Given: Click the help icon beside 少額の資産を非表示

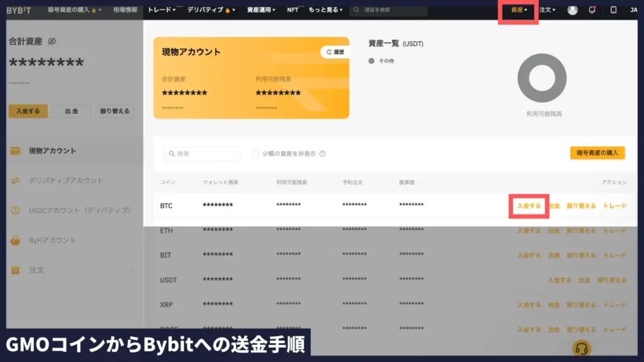Looking at the screenshot, I should (x=323, y=154).
